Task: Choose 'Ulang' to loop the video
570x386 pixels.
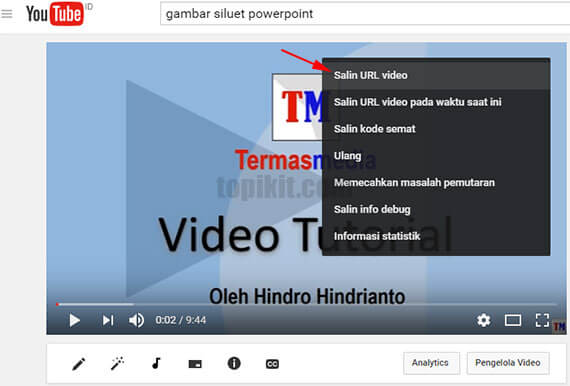Action: (436, 156)
